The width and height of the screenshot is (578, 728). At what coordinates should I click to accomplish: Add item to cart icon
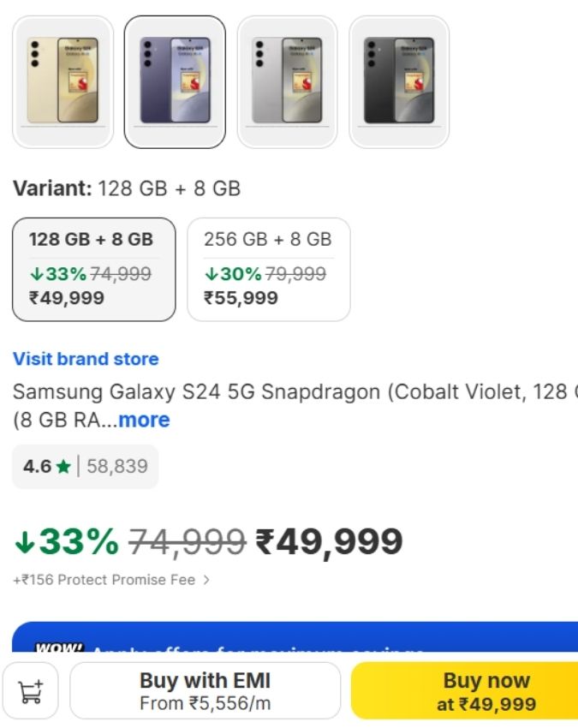tap(31, 691)
